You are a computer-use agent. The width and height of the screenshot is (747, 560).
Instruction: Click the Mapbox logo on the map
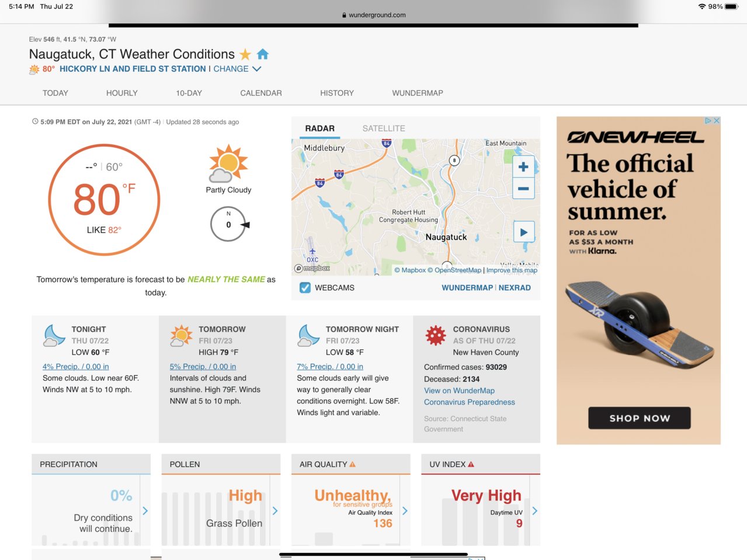point(312,268)
